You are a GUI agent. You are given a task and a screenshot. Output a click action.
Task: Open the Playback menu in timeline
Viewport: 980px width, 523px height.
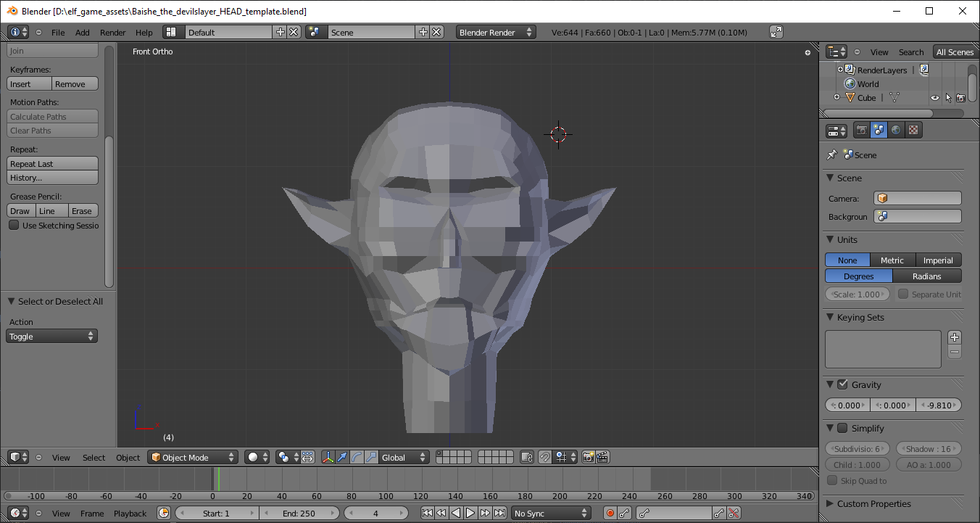(x=130, y=514)
